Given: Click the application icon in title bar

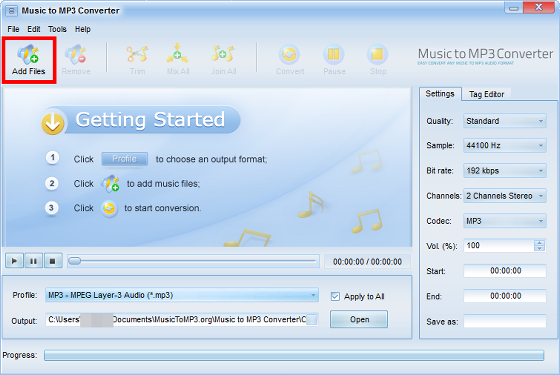Looking at the screenshot, I should pos(11,11).
